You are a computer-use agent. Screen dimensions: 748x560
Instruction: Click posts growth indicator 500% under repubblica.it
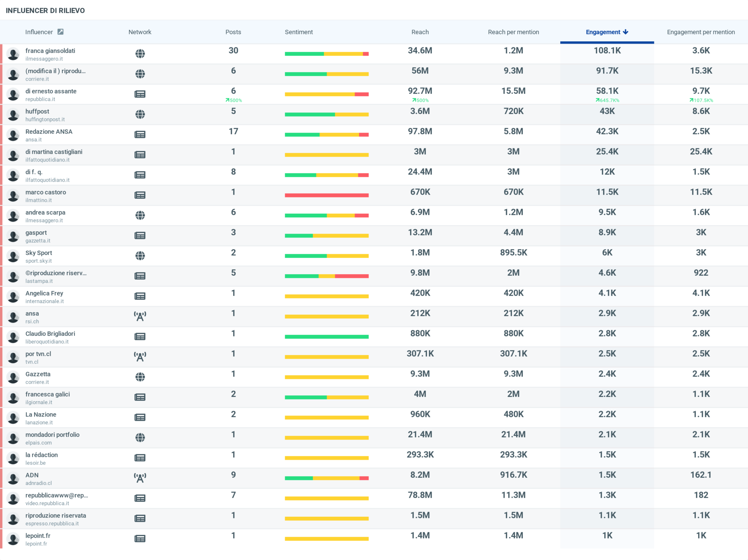point(233,100)
